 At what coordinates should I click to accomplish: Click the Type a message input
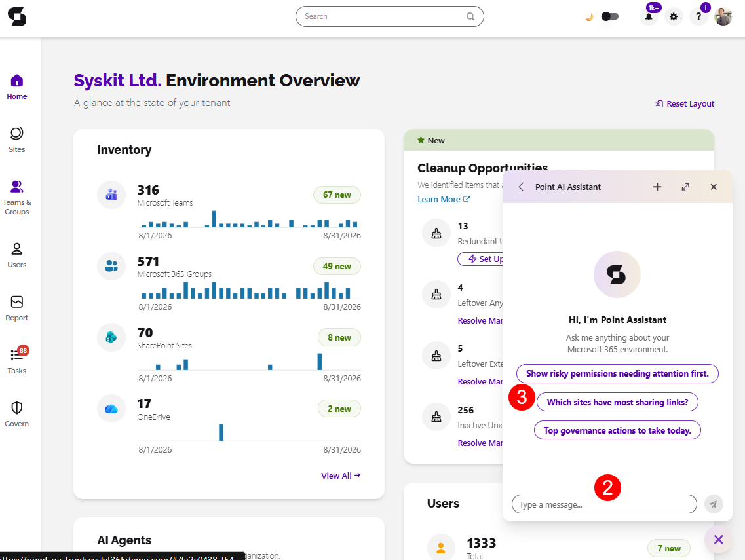coord(604,504)
